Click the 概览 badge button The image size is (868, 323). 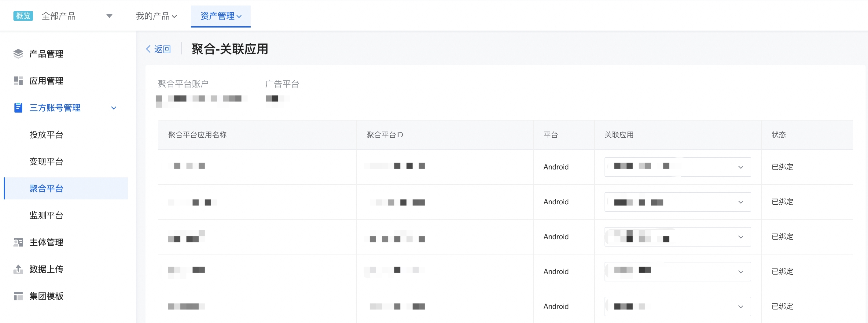(x=23, y=16)
